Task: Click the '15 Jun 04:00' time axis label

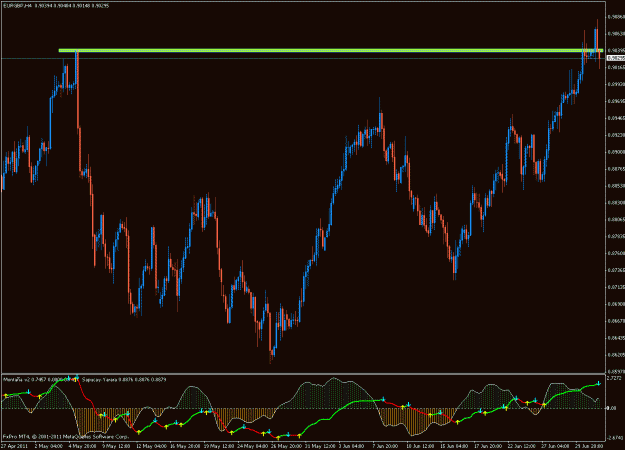Action: [x=455, y=446]
